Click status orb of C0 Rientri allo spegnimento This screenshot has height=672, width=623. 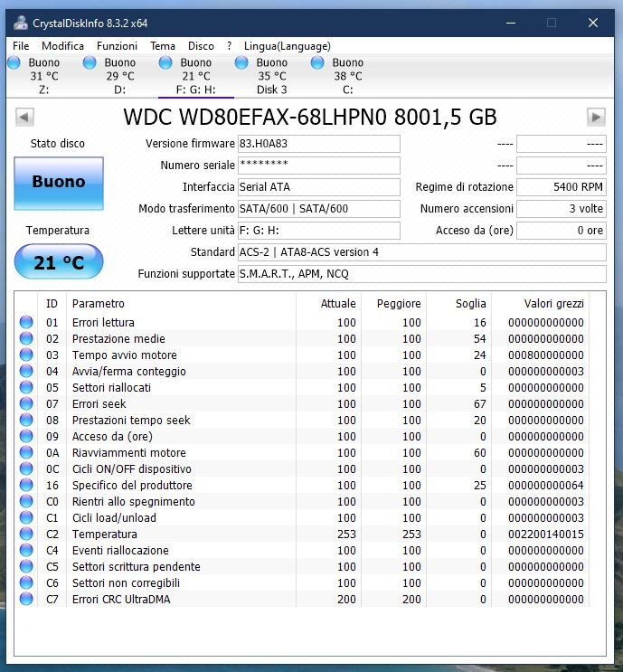(x=26, y=501)
